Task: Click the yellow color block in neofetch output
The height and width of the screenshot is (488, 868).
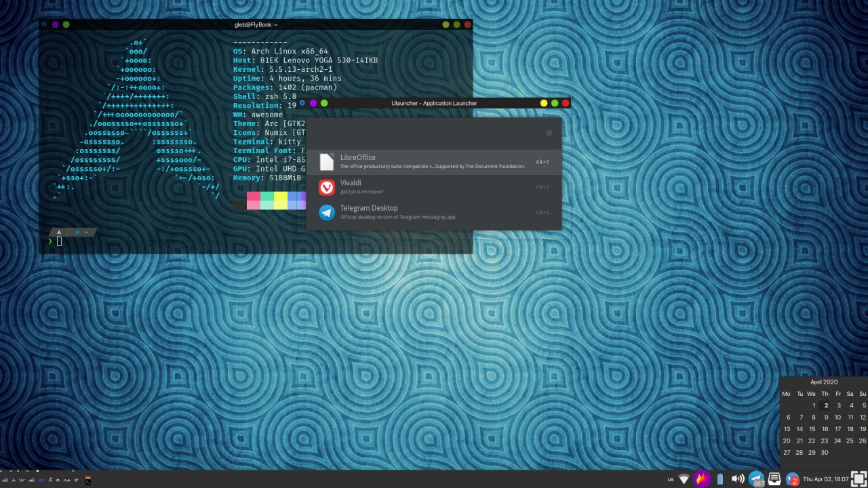Action: tap(281, 201)
